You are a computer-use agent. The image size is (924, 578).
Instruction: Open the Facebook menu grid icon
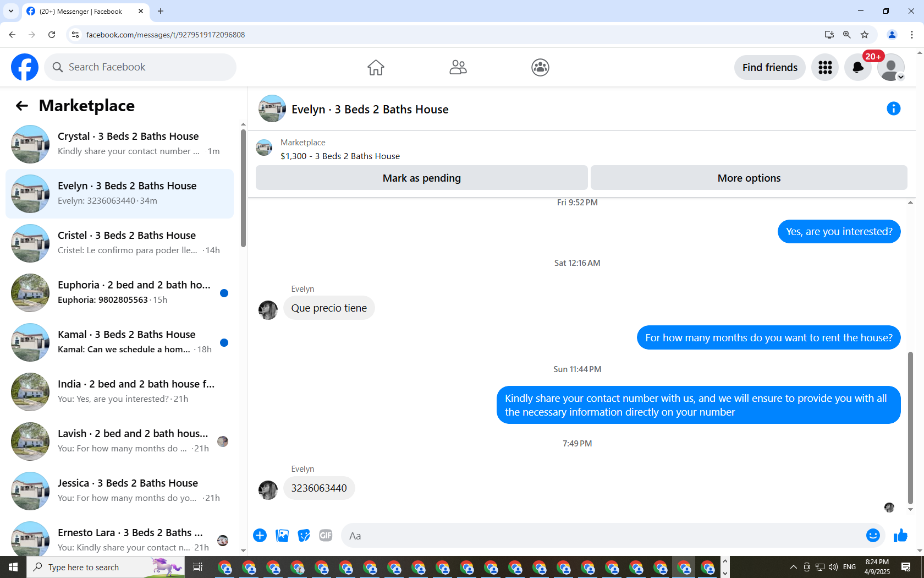pos(825,67)
